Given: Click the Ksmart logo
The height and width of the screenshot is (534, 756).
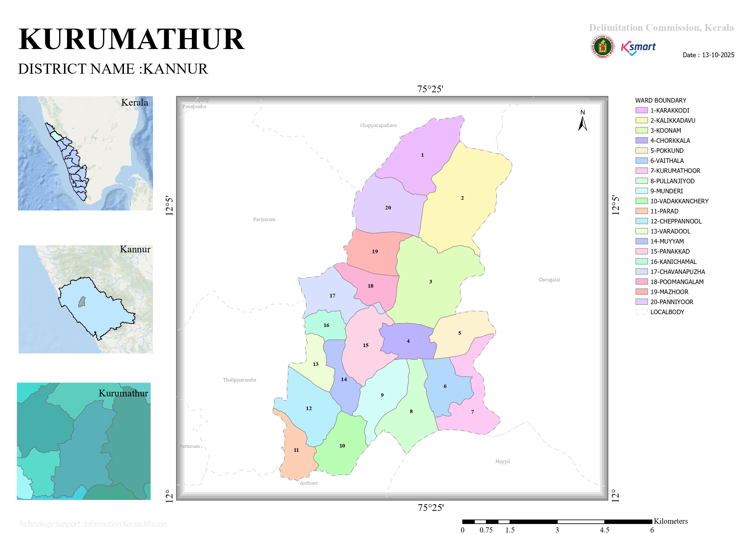Looking at the screenshot, I should click(x=638, y=48).
